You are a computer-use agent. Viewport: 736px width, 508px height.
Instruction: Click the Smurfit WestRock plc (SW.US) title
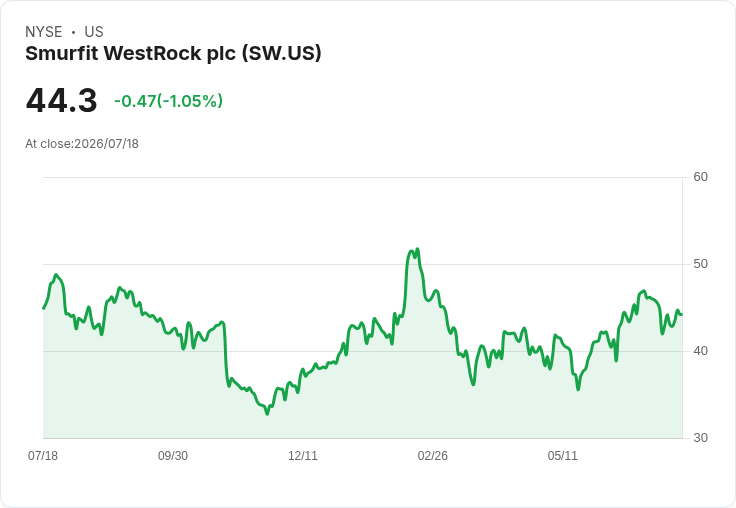173,54
